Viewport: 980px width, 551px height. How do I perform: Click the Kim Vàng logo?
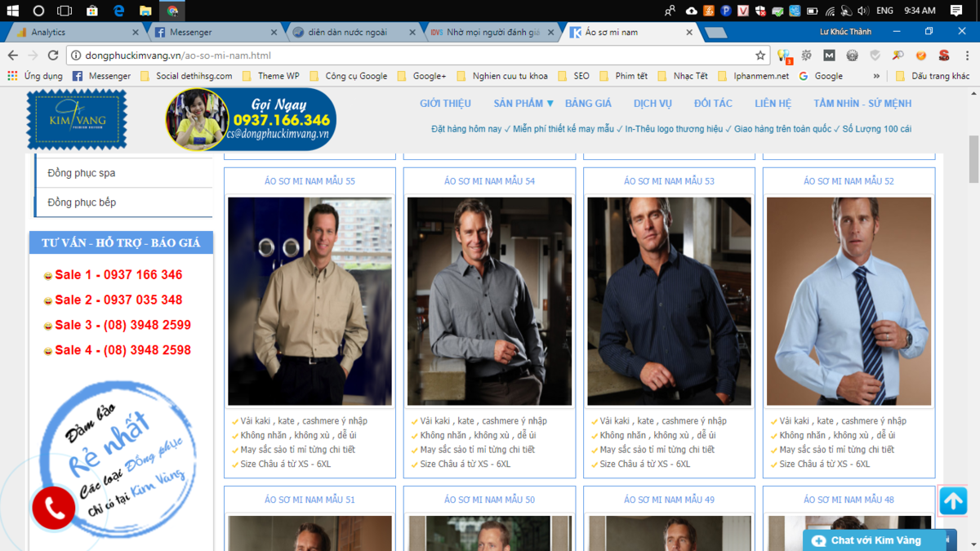point(77,120)
